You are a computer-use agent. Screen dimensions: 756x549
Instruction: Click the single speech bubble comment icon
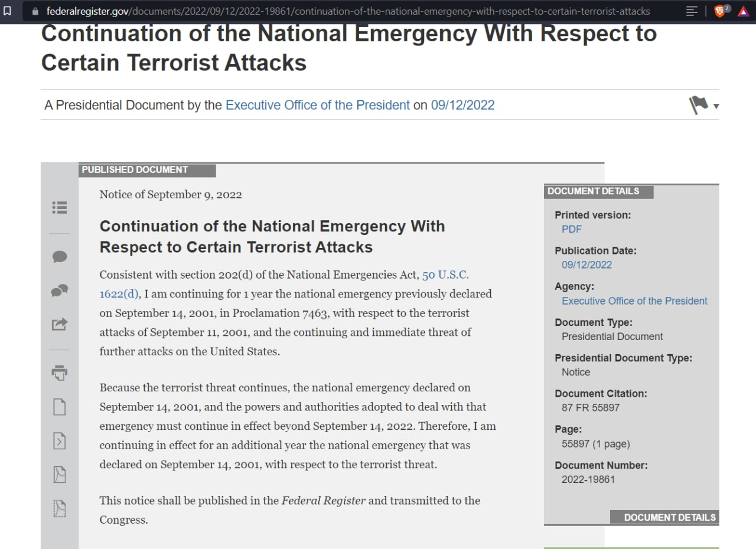tap(60, 257)
